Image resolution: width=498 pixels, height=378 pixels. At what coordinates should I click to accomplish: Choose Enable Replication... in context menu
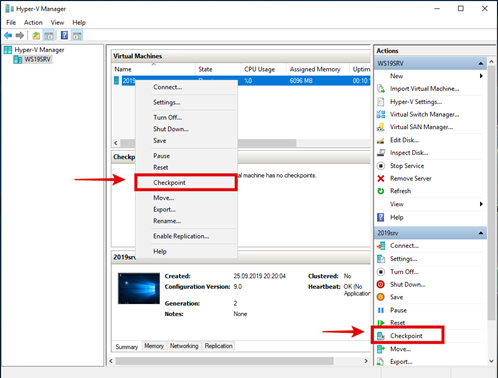point(186,236)
